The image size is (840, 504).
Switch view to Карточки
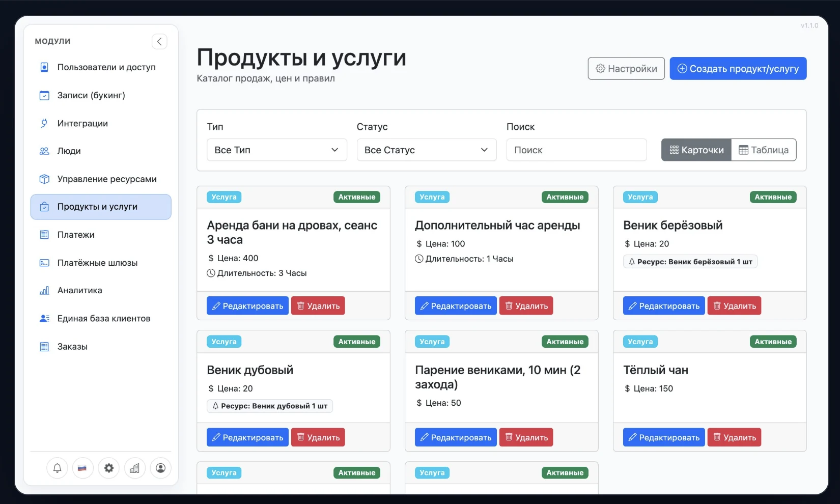point(696,150)
